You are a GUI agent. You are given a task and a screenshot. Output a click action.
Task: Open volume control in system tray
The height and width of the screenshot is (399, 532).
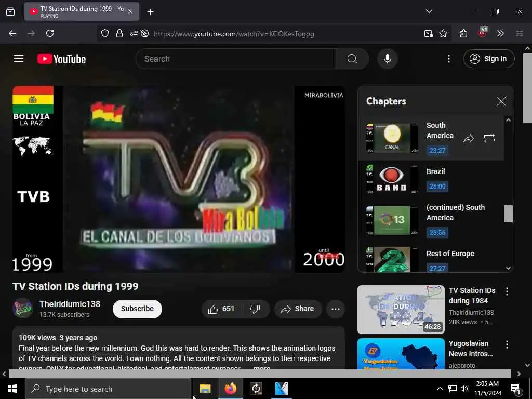pos(464,389)
